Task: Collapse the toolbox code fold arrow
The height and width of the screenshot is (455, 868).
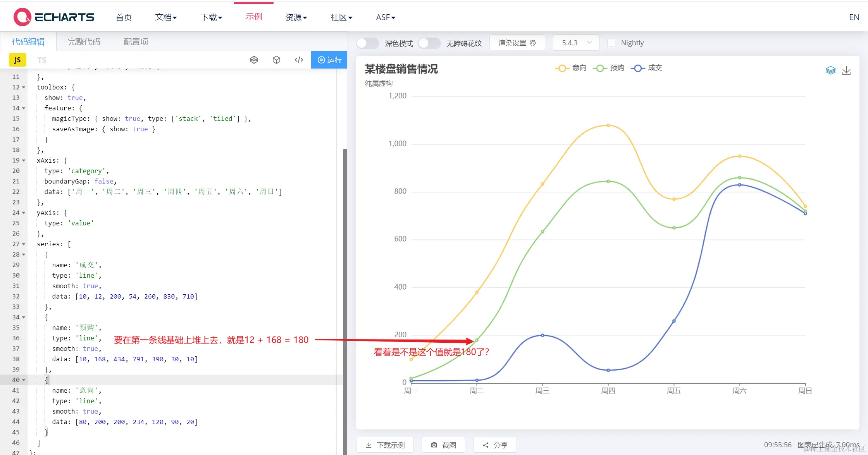Action: coord(24,87)
